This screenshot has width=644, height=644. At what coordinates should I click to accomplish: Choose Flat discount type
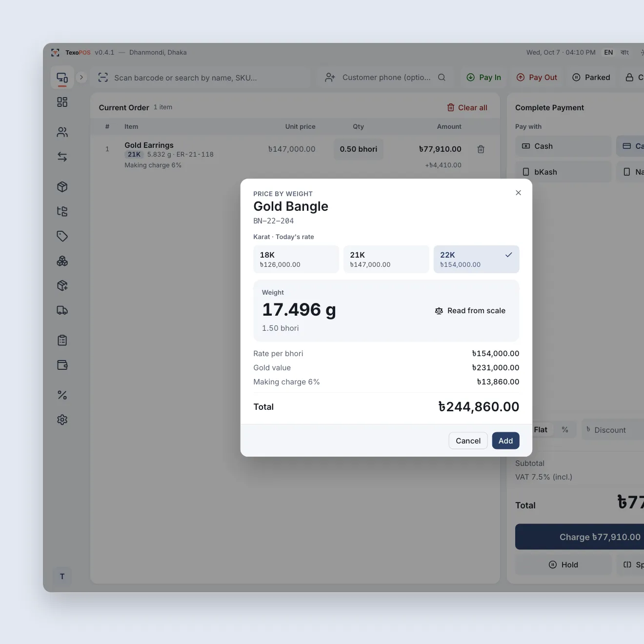point(541,430)
